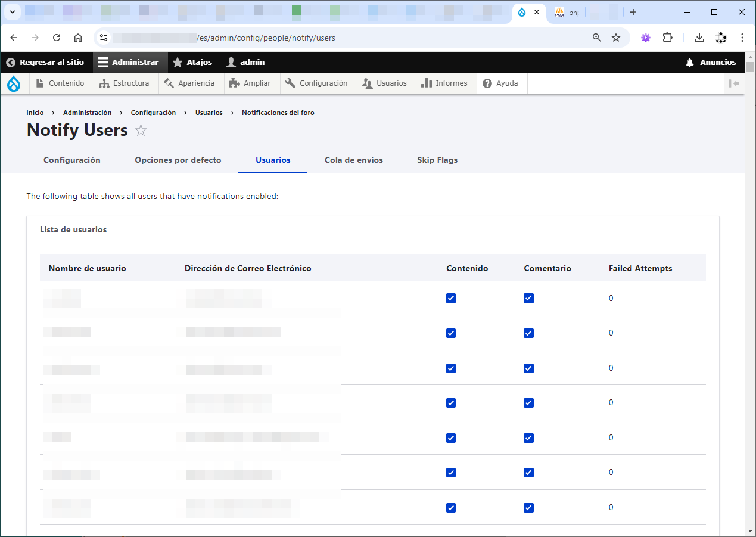Open the Anuncios announcements panel
Screen dimensions: 756x537
click(711, 62)
